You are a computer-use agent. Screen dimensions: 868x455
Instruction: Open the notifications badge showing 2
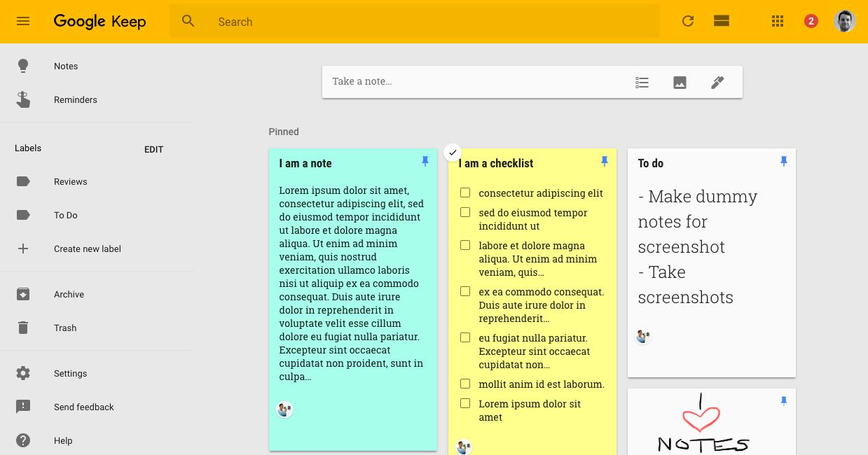[x=811, y=21]
